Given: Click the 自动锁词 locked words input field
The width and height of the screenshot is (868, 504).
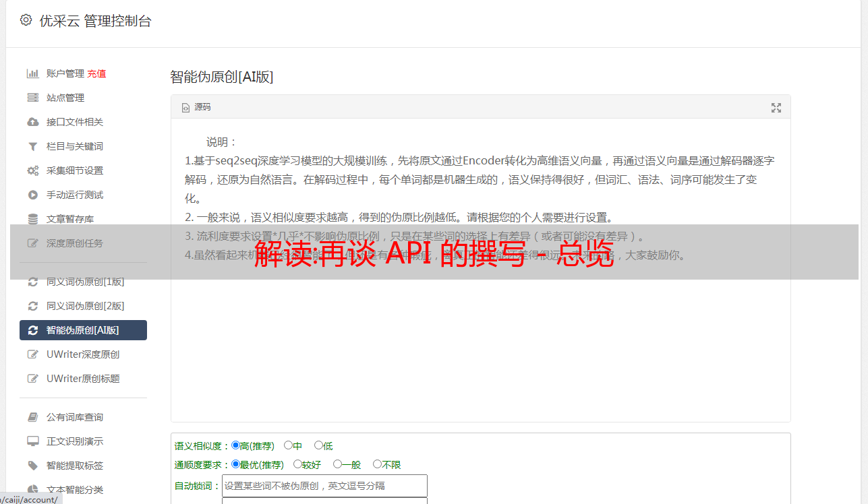Looking at the screenshot, I should (x=324, y=486).
